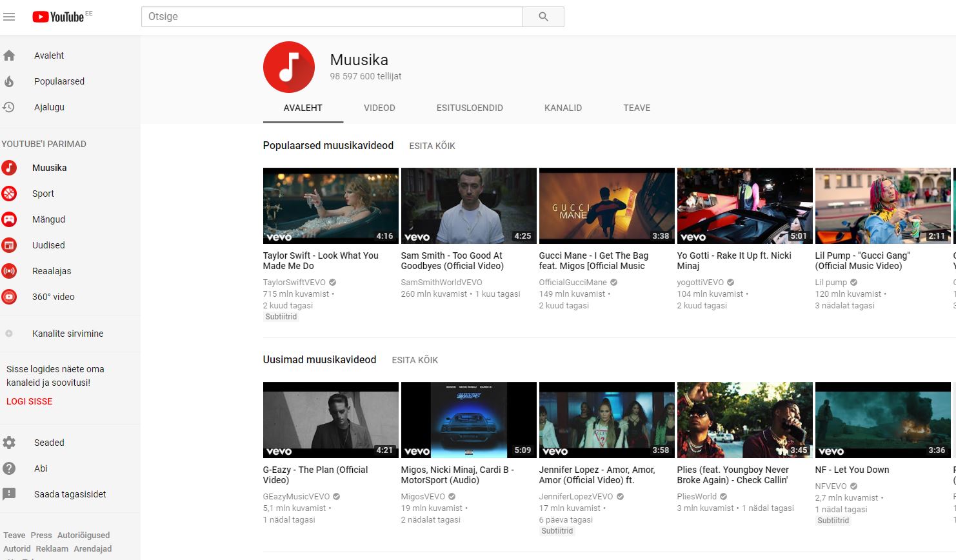
Task: Open the Lil pump channel link
Action: 831,283
